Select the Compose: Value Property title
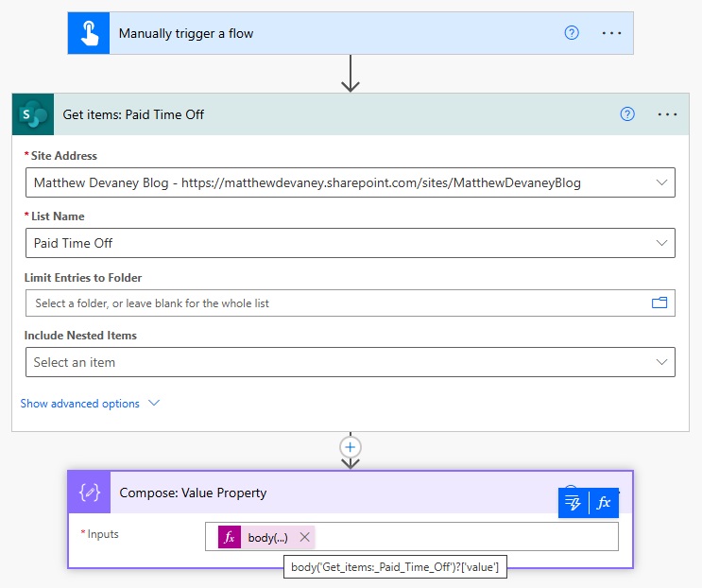This screenshot has width=702, height=588. click(x=193, y=493)
